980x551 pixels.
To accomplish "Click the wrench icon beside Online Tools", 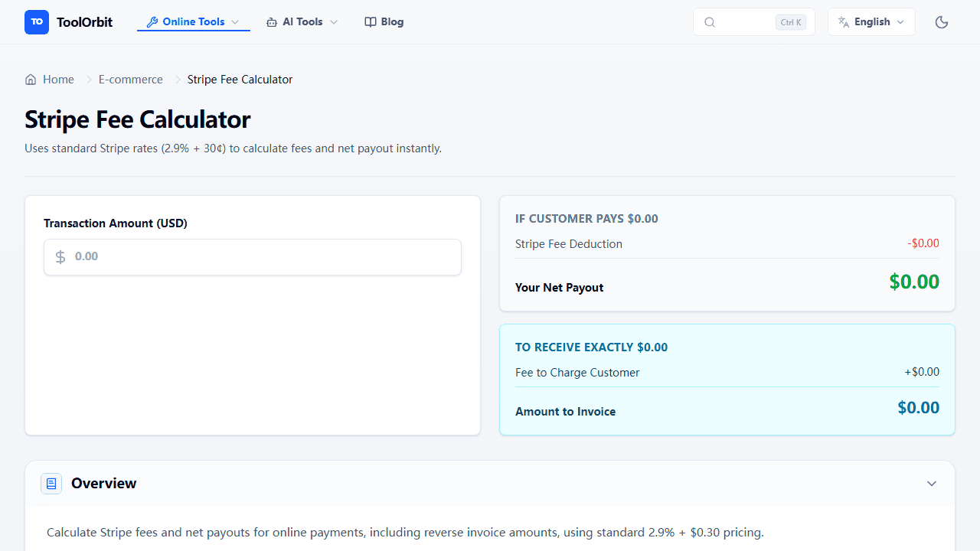I will (x=152, y=22).
